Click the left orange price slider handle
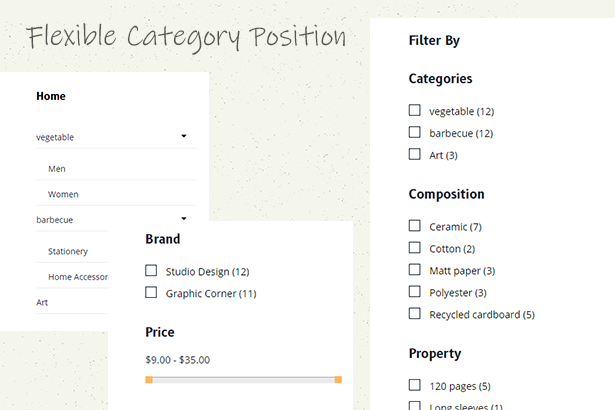 pyautogui.click(x=149, y=379)
